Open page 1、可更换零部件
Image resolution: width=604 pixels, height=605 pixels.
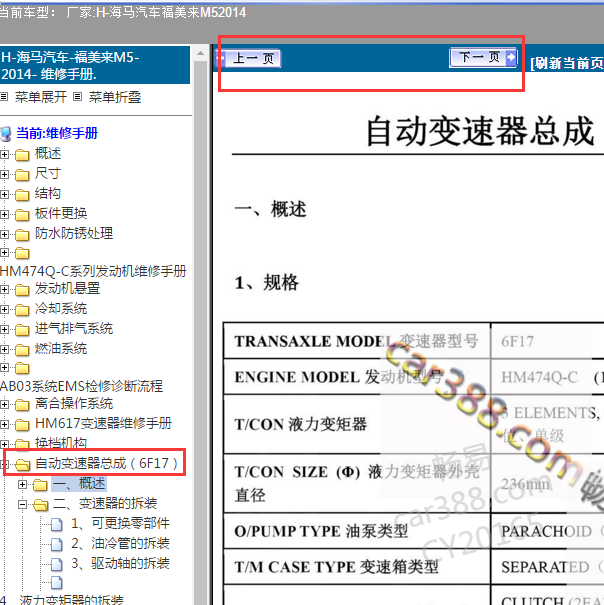pyautogui.click(x=120, y=524)
